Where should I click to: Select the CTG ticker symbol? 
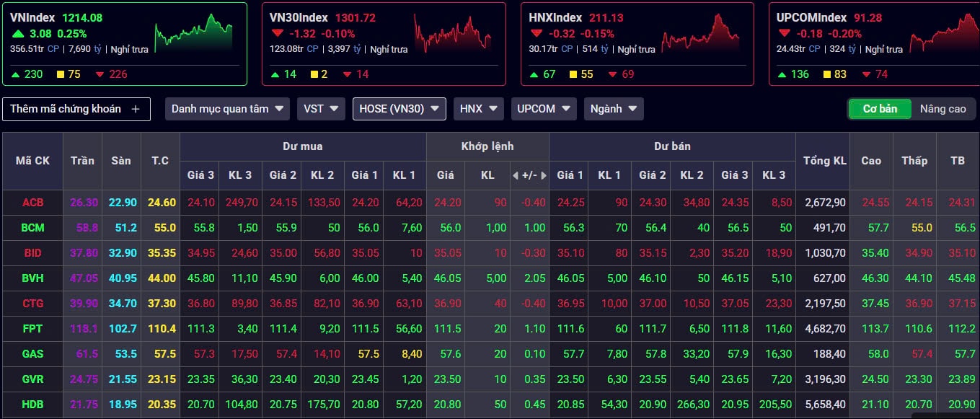(32, 304)
